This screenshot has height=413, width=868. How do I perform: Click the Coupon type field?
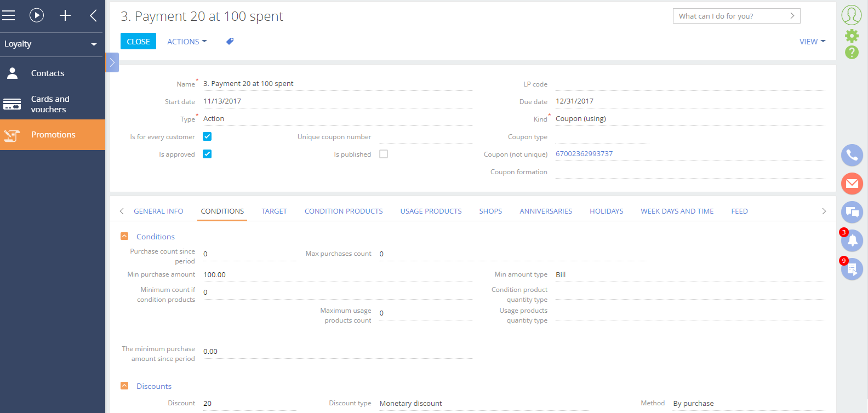pos(602,137)
